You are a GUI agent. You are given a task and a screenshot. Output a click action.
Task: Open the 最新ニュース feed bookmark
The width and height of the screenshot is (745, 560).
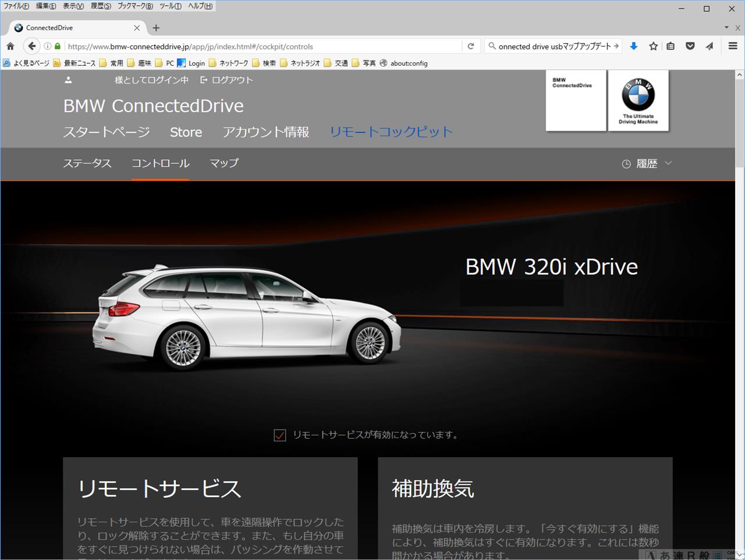coord(74,63)
